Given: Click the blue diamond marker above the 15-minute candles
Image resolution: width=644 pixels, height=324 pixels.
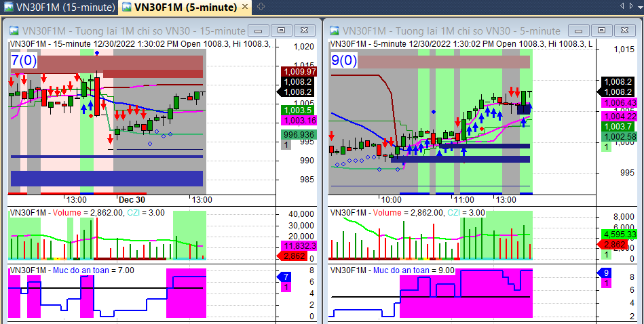Looking at the screenshot, I should point(96,53).
